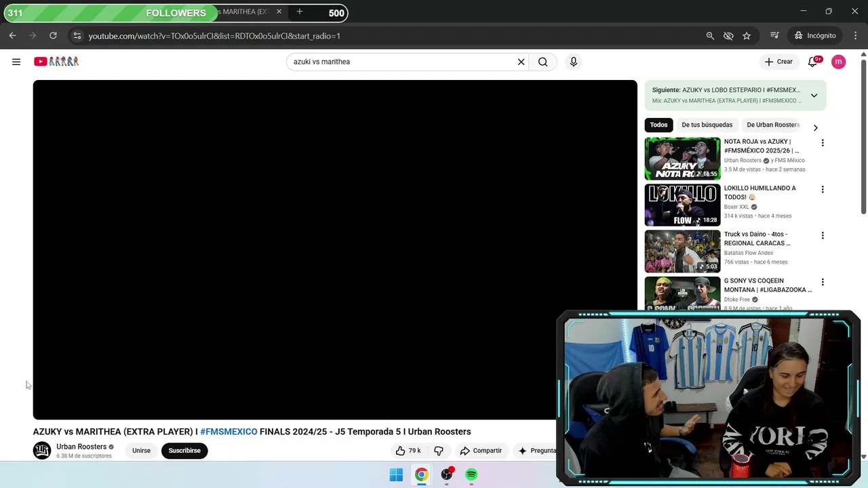The height and width of the screenshot is (488, 868).
Task: Open the #FMSMEXICO hashtag link
Action: pyautogui.click(x=229, y=432)
